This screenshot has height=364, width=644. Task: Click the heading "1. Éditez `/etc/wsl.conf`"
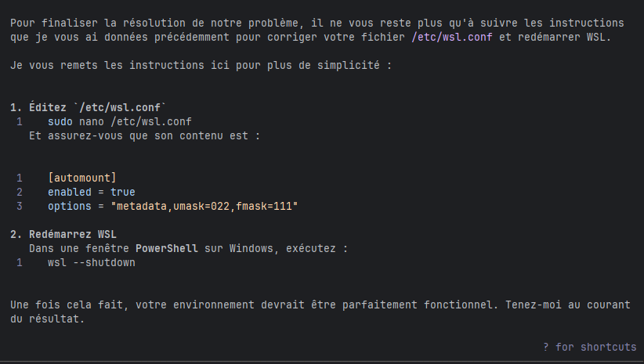pos(89,107)
